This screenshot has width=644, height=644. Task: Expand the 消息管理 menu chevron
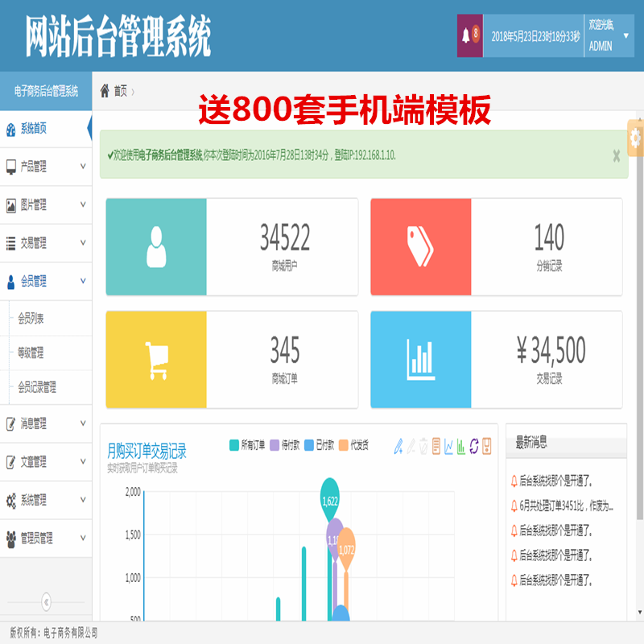[83, 423]
